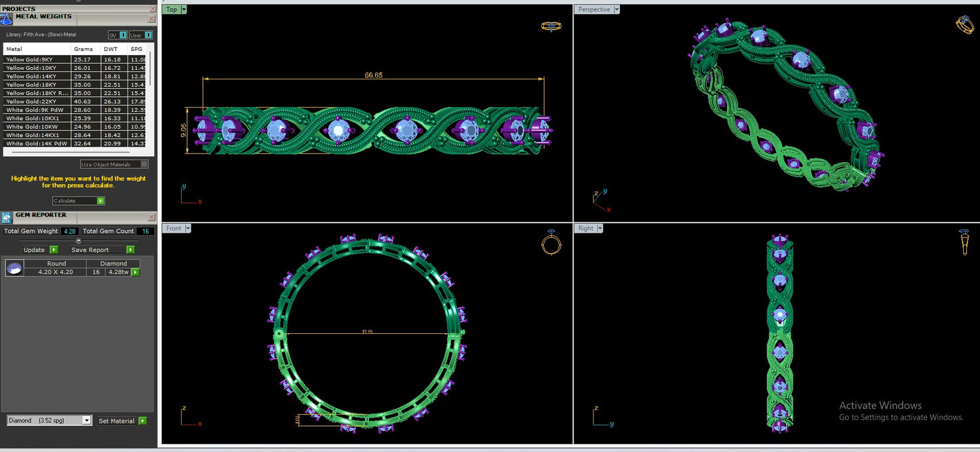
Task: Select the White Gold:14KX1 row
Action: coord(75,135)
